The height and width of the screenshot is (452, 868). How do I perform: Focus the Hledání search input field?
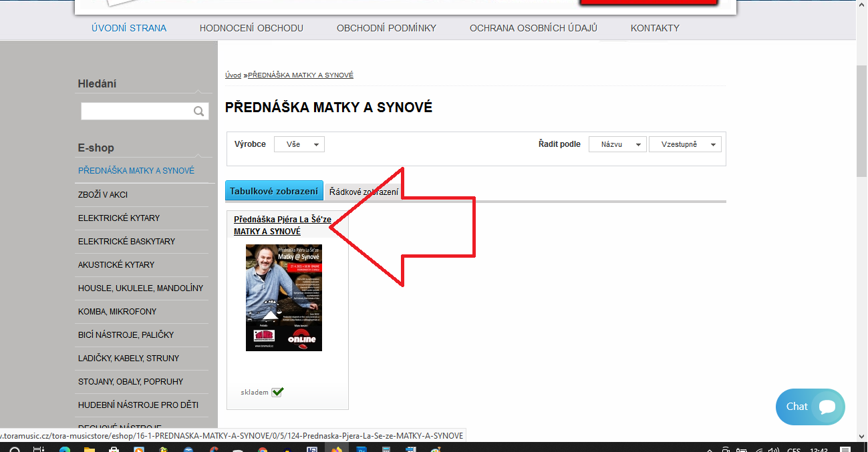[x=136, y=111]
